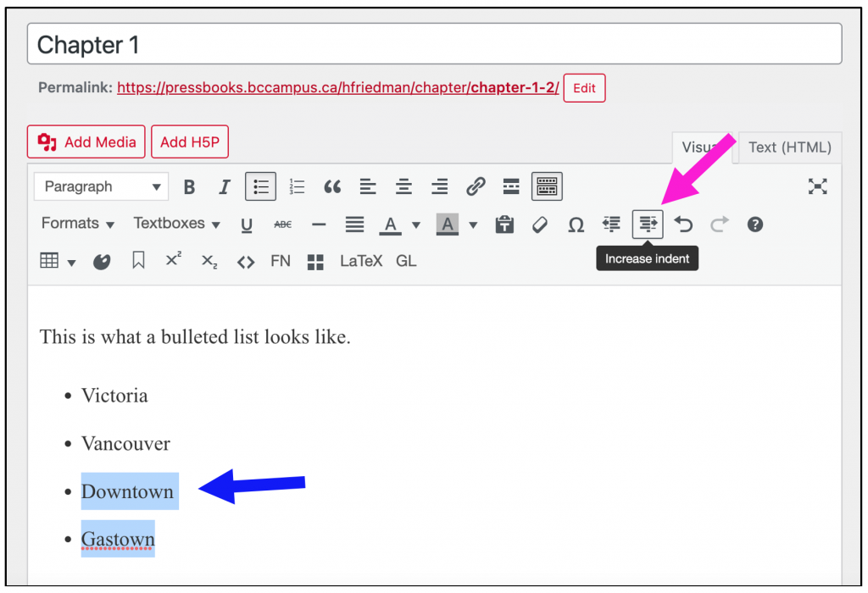Click the Increase indent icon

click(x=648, y=224)
